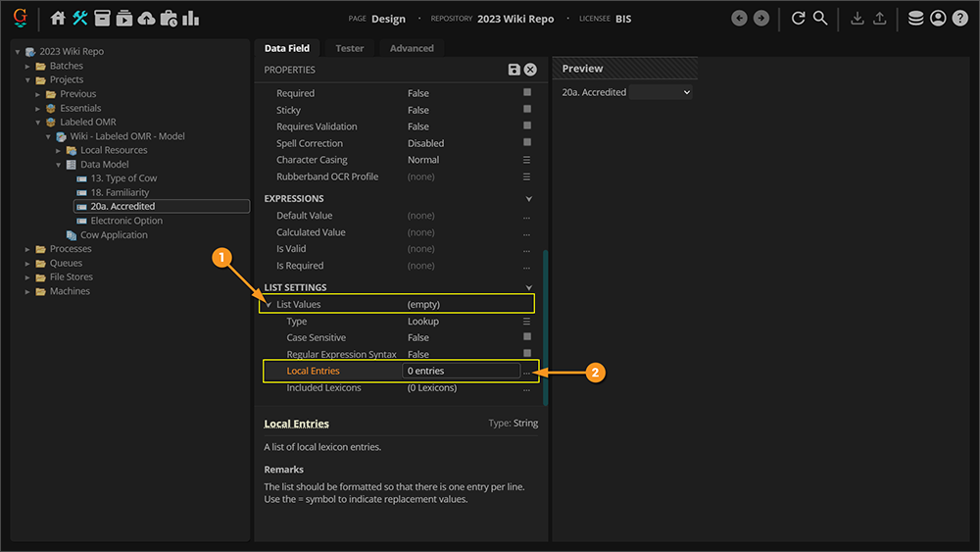Toggle the Sticky property checkbox
The image size is (980, 552).
[x=527, y=110]
